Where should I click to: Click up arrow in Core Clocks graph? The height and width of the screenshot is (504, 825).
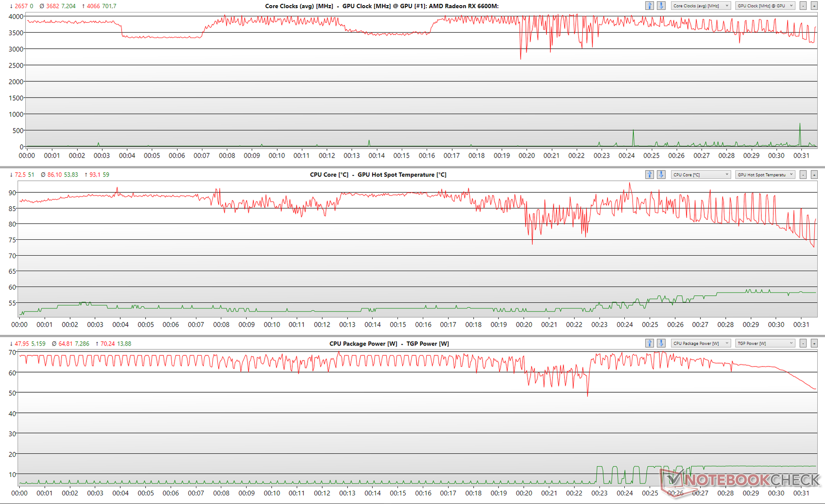coord(649,6)
